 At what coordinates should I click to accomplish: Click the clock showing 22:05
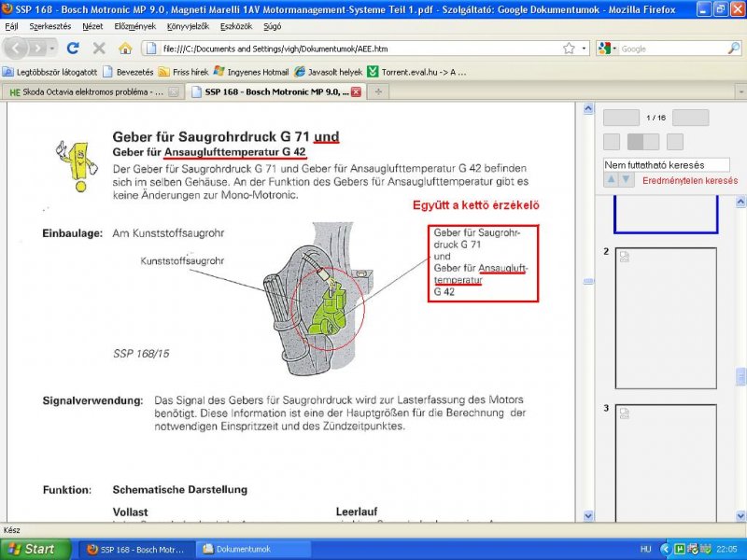726,549
